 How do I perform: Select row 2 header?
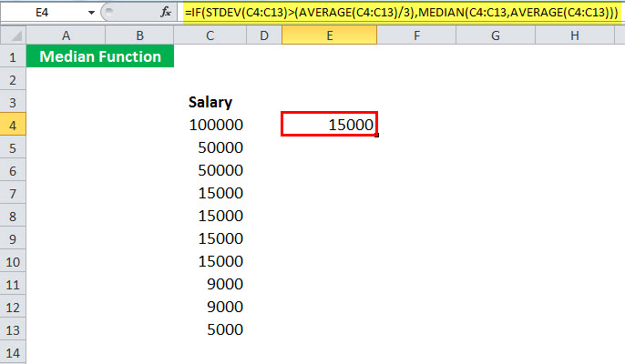13,80
